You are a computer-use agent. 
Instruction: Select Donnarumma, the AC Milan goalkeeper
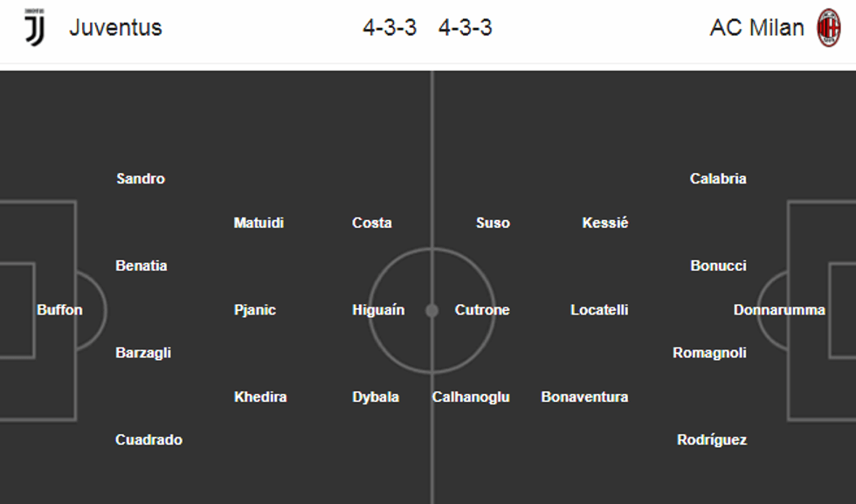(x=779, y=310)
